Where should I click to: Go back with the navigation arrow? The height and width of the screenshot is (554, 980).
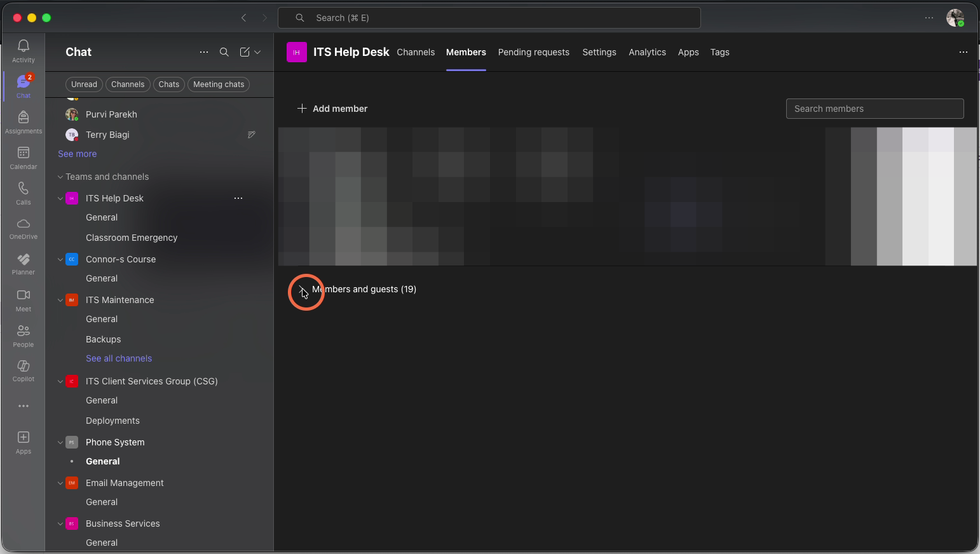click(x=244, y=18)
